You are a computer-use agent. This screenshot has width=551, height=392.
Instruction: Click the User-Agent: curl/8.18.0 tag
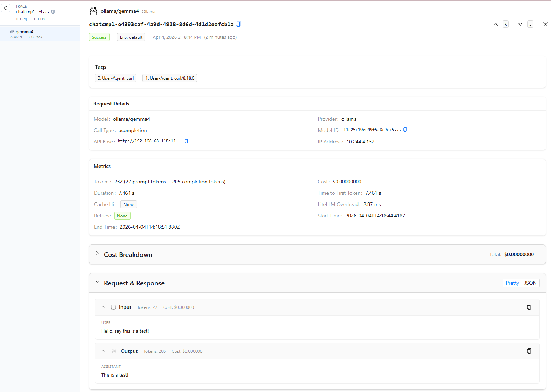(x=170, y=78)
